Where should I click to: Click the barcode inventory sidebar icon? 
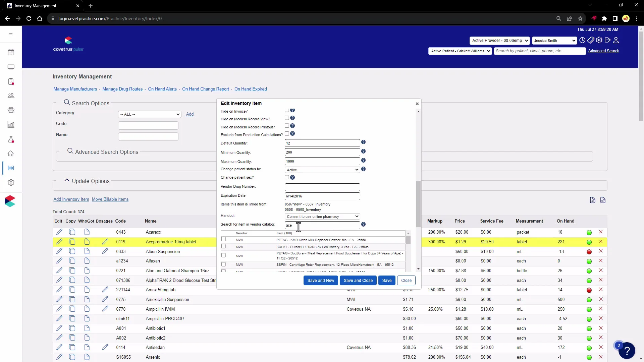pyautogui.click(x=11, y=168)
